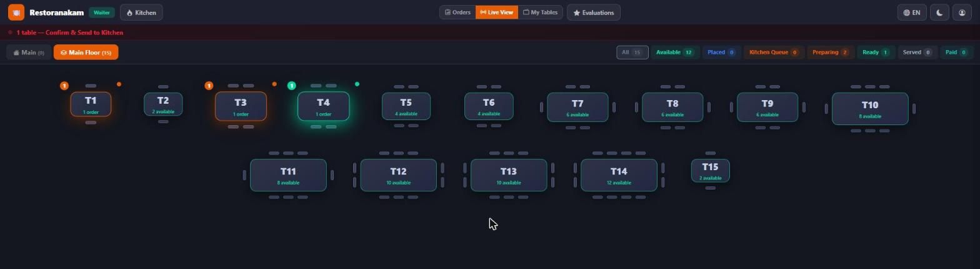The image size is (980, 269).
Task: Select table T5 with 4 available
Action: (406, 106)
